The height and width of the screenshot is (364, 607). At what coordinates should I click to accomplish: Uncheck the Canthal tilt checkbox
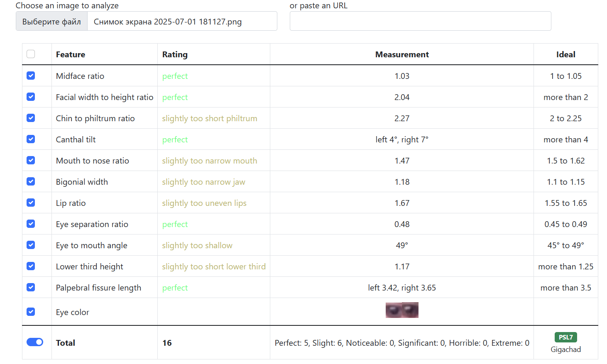[x=31, y=139]
